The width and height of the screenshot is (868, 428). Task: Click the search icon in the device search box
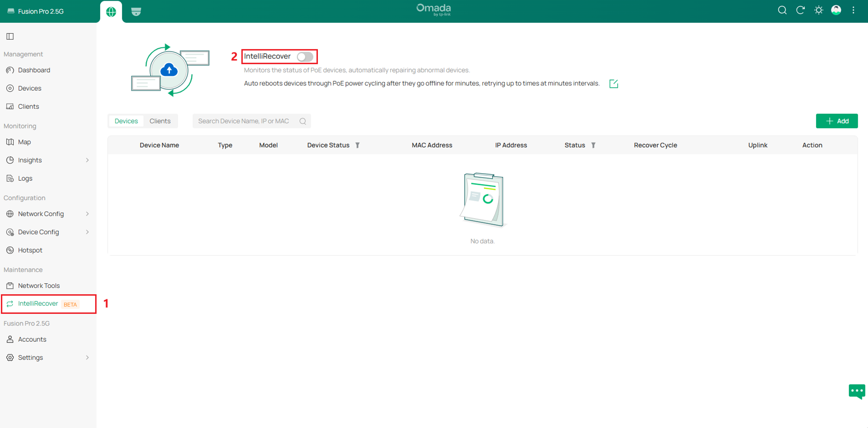click(x=303, y=121)
